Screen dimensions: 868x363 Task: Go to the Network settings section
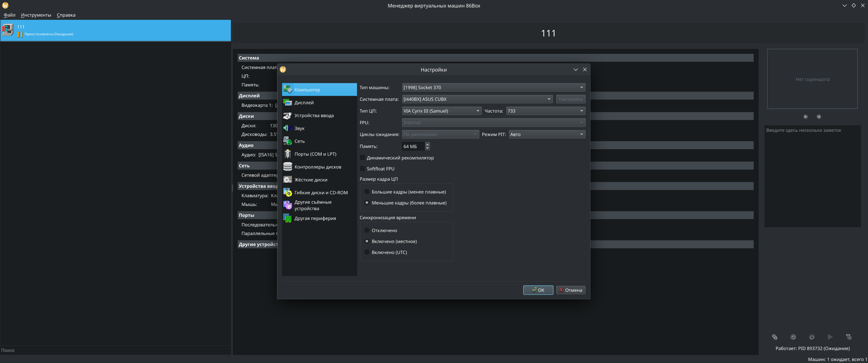coord(299,141)
